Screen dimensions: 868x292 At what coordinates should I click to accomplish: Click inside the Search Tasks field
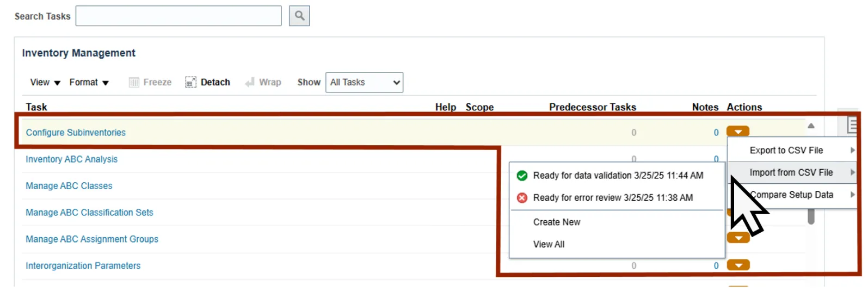178,16
